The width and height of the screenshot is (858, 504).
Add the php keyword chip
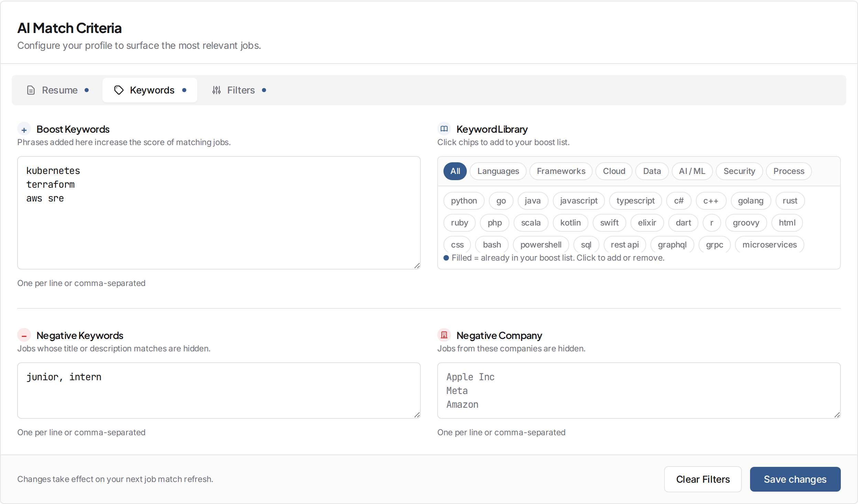click(495, 223)
